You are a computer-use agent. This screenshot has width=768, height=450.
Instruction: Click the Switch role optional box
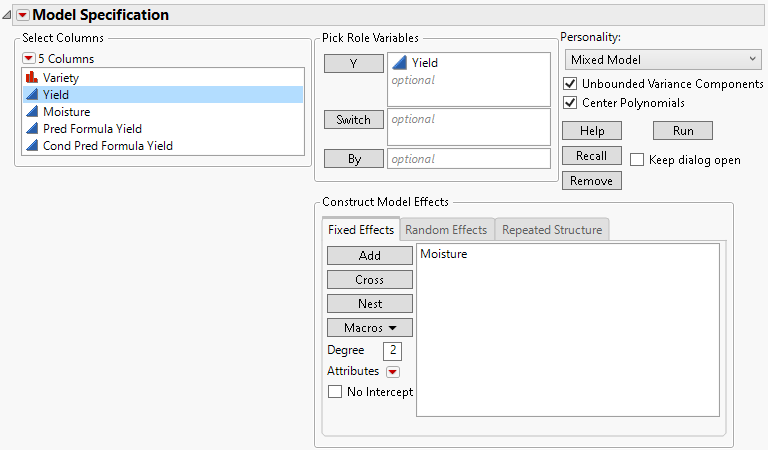[x=469, y=127]
